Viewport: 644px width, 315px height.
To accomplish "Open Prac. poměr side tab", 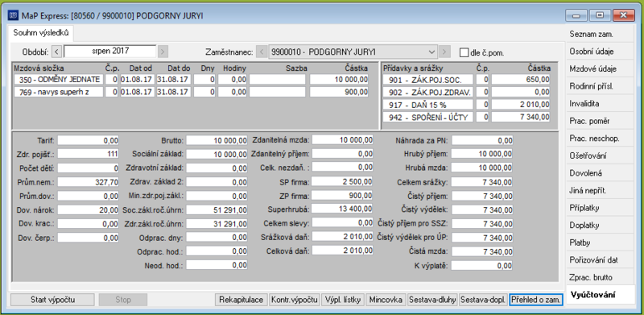I will coord(600,122).
